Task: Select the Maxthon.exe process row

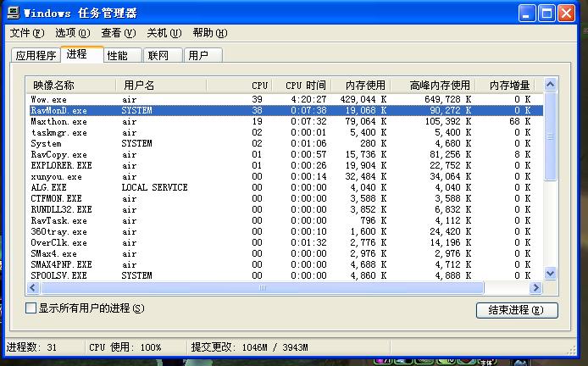Action: [x=285, y=121]
